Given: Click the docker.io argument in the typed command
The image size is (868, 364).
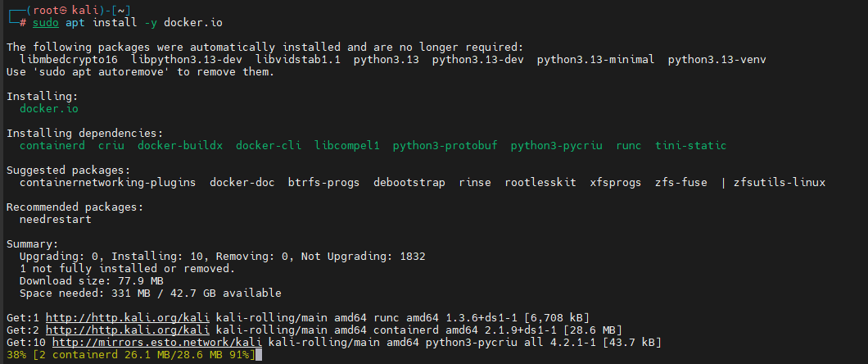Looking at the screenshot, I should 193,23.
